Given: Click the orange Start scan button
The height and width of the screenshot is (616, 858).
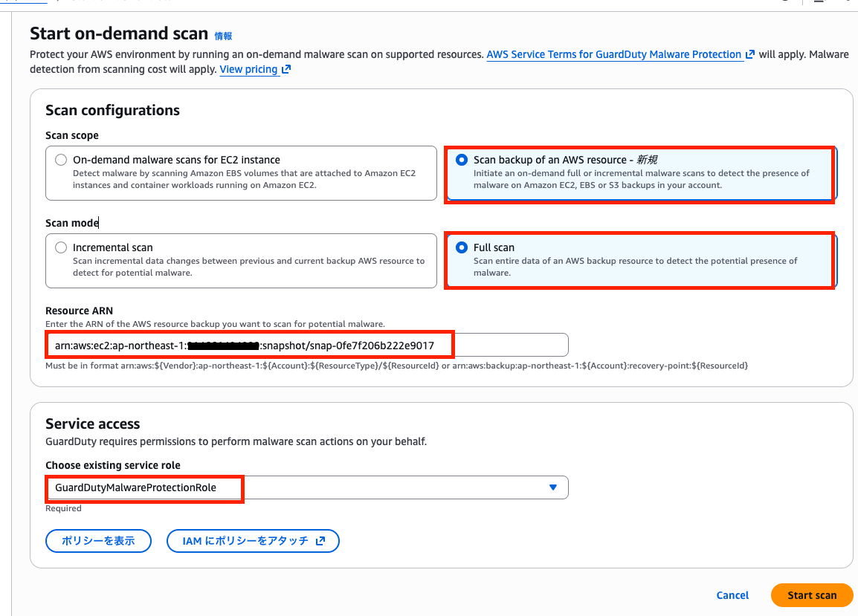Looking at the screenshot, I should pos(812,595).
